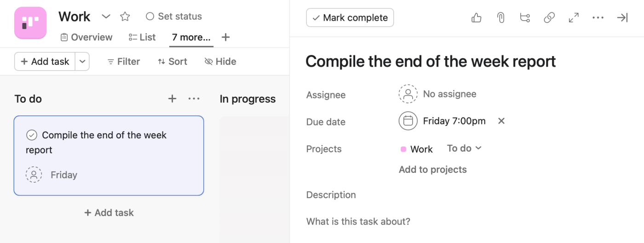
Task: Click the pink Work project color dot
Action: (x=403, y=149)
